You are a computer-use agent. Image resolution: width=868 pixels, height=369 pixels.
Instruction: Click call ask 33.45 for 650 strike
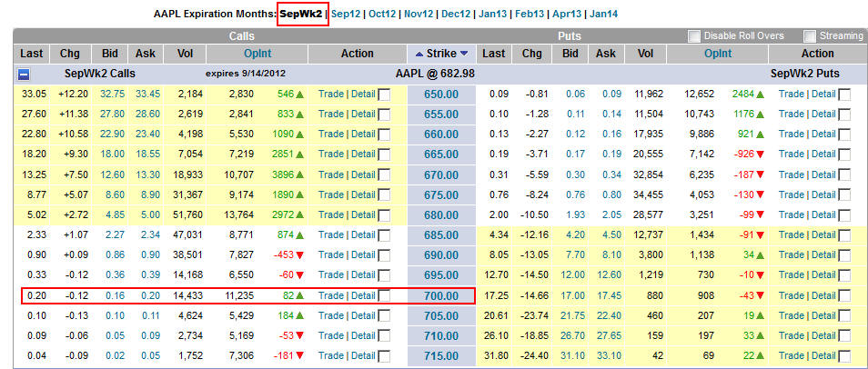(x=147, y=94)
